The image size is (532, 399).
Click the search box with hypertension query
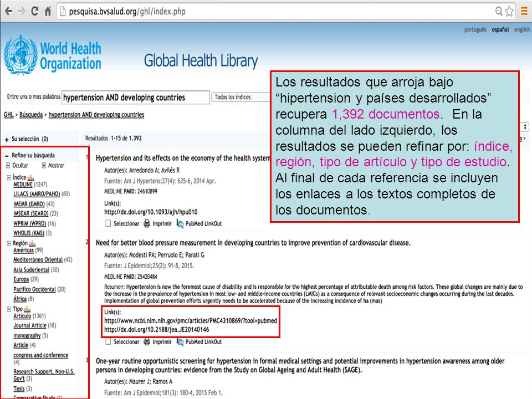click(x=136, y=98)
